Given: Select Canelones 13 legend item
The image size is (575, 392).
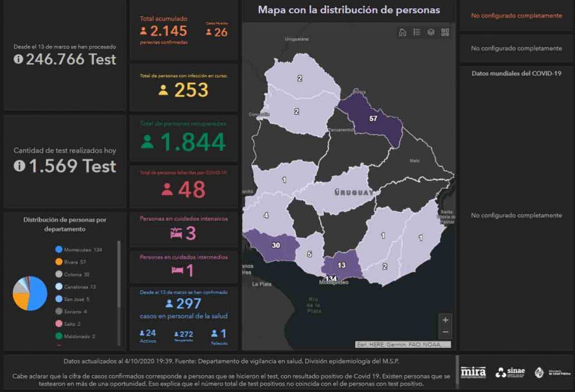Looking at the screenshot, I should (x=78, y=286).
